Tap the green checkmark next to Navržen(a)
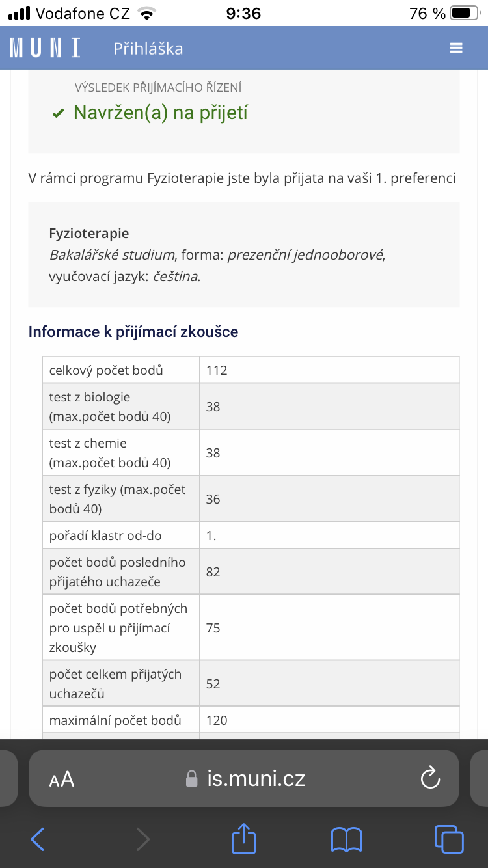Viewport: 488px width, 868px height. (59, 114)
